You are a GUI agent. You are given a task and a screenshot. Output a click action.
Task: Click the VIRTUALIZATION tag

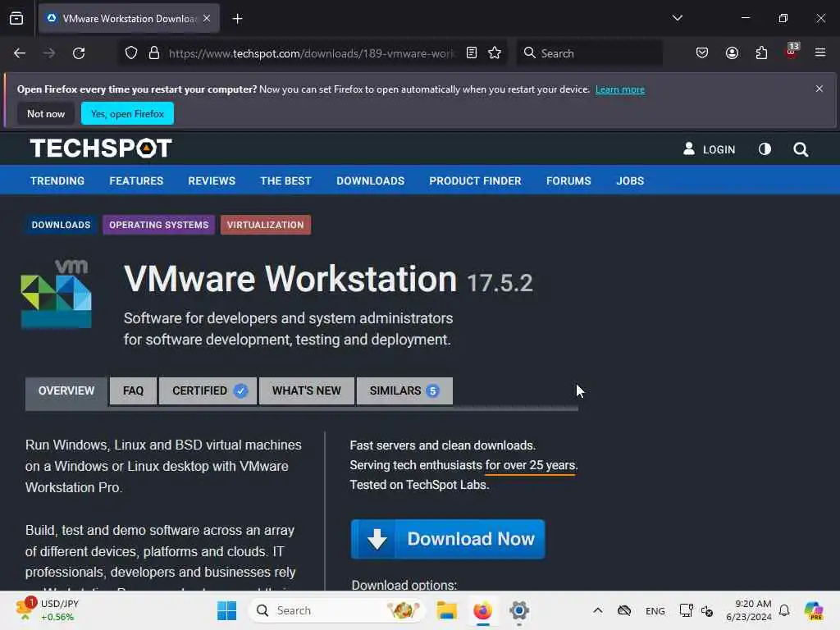point(265,225)
